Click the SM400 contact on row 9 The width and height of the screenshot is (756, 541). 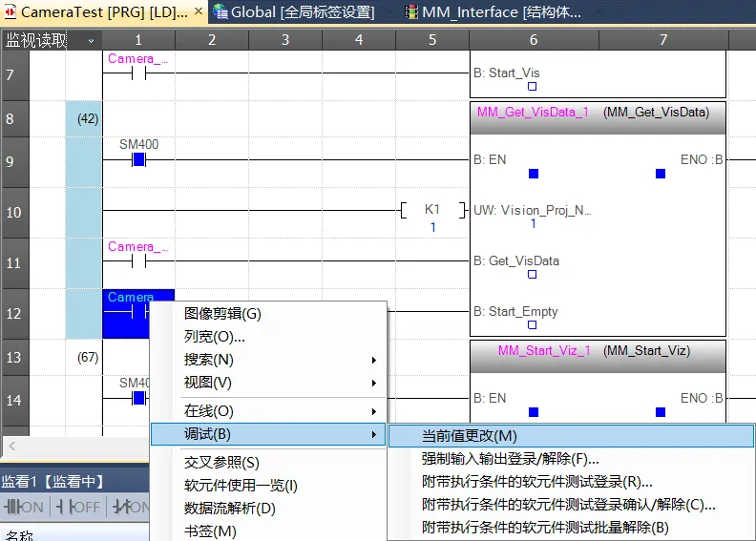click(x=138, y=159)
